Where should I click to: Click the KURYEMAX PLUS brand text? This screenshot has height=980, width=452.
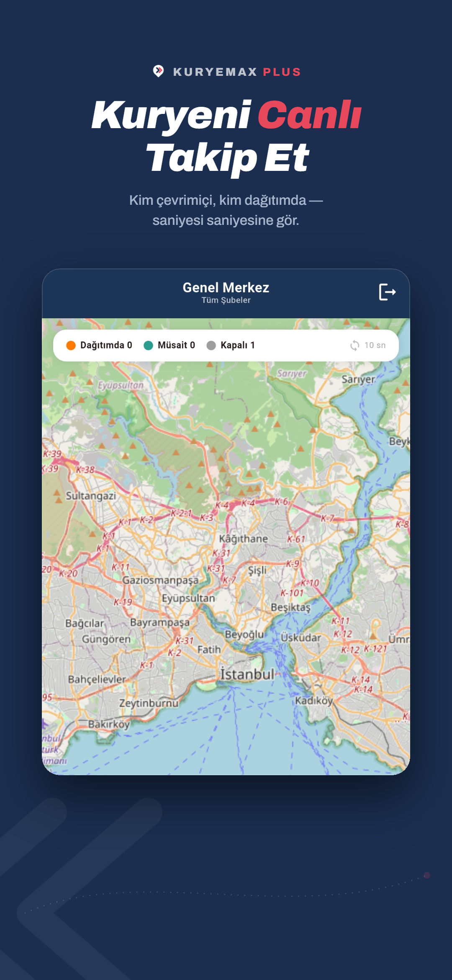[x=237, y=72]
